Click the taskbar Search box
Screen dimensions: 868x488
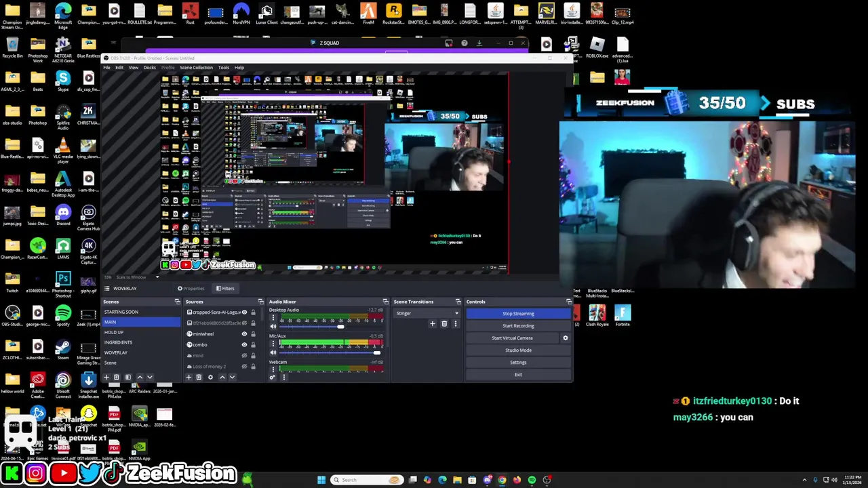[x=367, y=480]
